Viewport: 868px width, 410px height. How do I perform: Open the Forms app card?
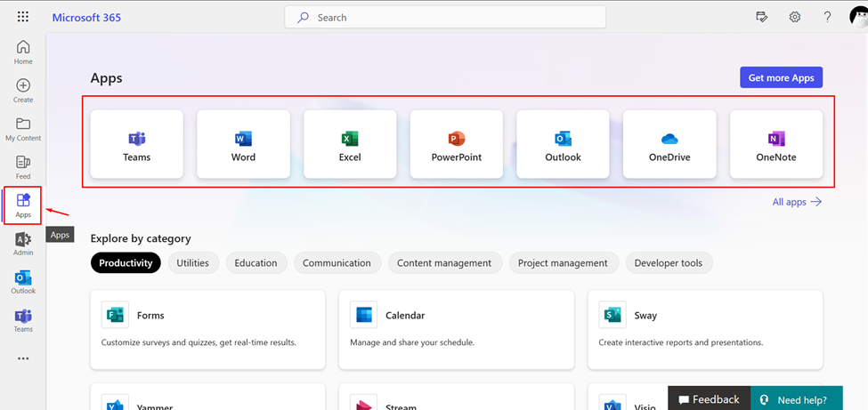coord(207,329)
